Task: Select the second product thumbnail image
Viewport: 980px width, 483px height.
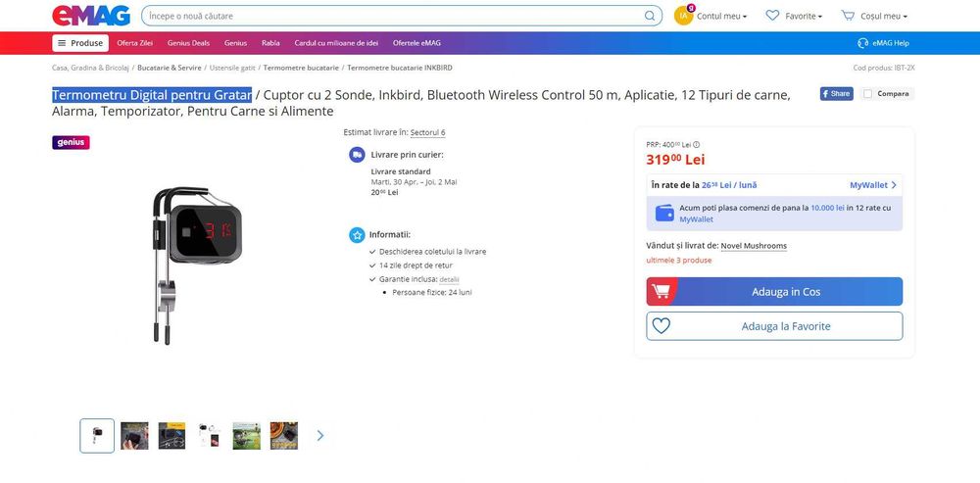Action: point(134,436)
